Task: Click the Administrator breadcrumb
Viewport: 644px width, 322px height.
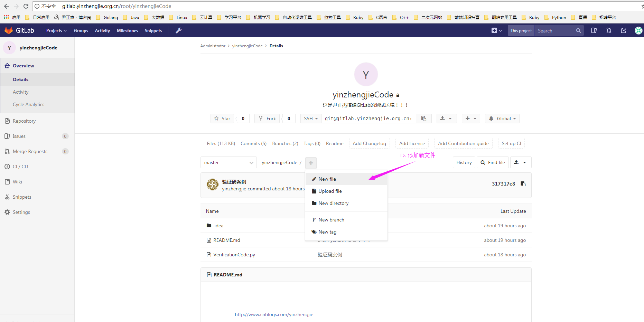Action: point(213,46)
